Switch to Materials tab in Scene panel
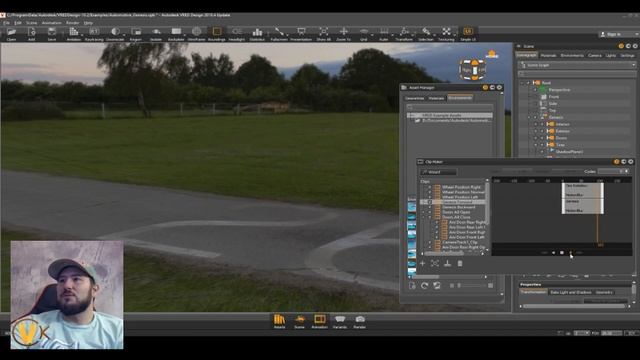Screen dimensions: 640x360 pyautogui.click(x=548, y=55)
